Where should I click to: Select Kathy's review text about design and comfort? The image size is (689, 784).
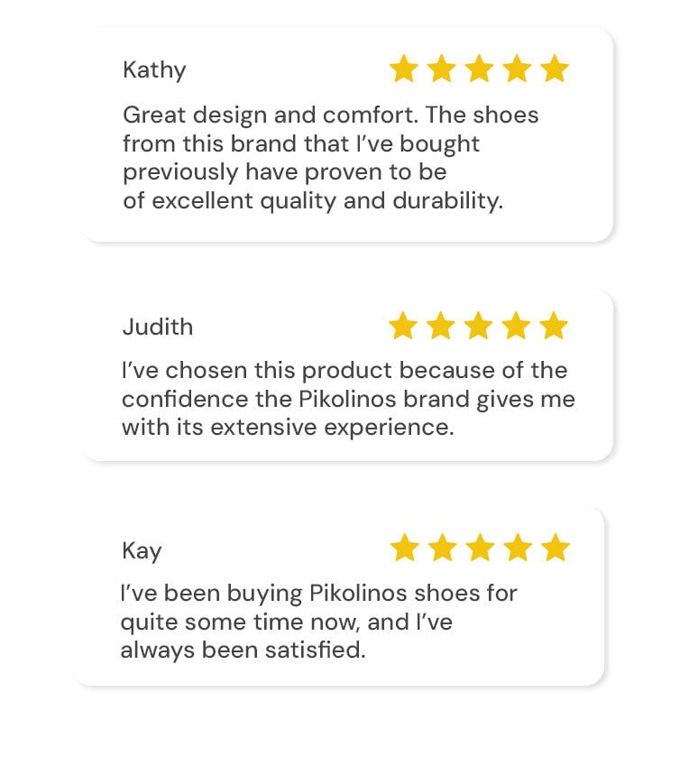click(331, 158)
